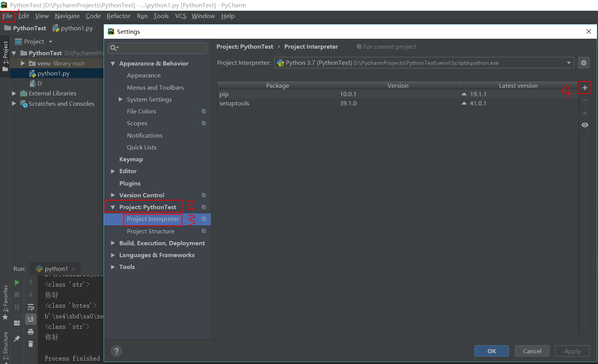Select the setuptools package row
This screenshot has height=364, width=598.
398,103
